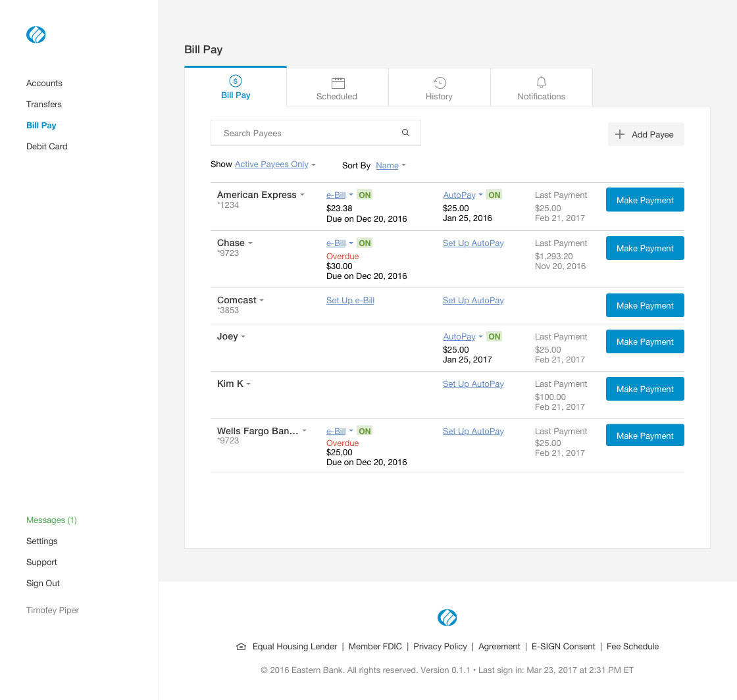Image resolution: width=737 pixels, height=700 pixels.
Task: Open the e-Bill dropdown for Chase
Action: click(x=340, y=243)
